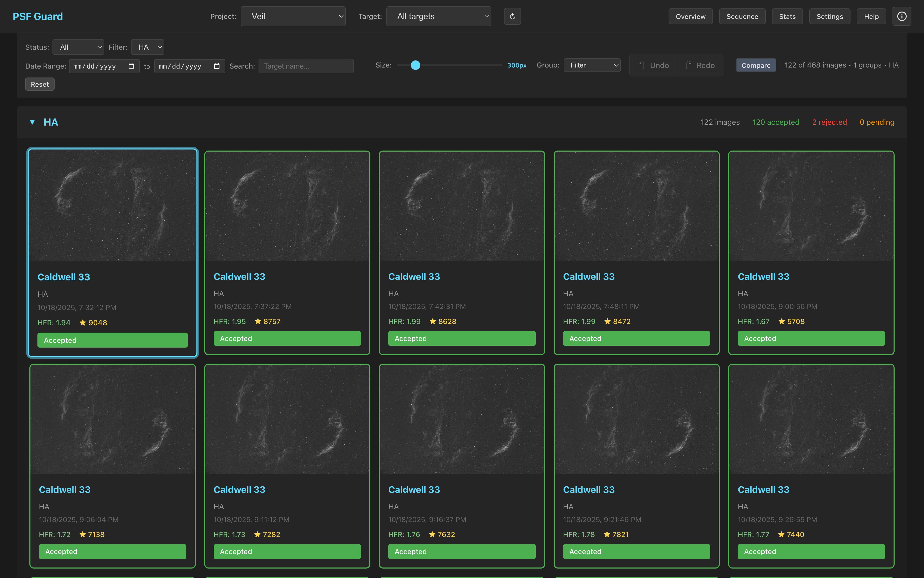924x578 pixels.
Task: Click the Undo button
Action: click(x=654, y=65)
